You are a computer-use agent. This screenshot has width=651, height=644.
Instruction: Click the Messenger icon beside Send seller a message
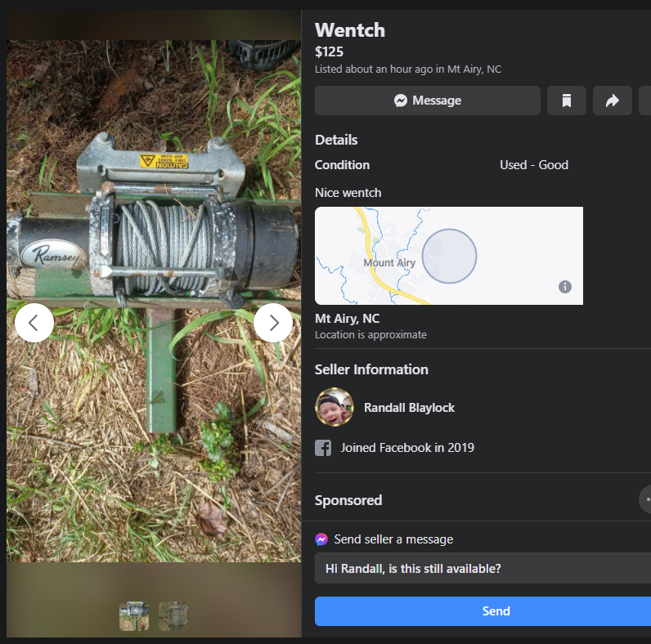(322, 539)
